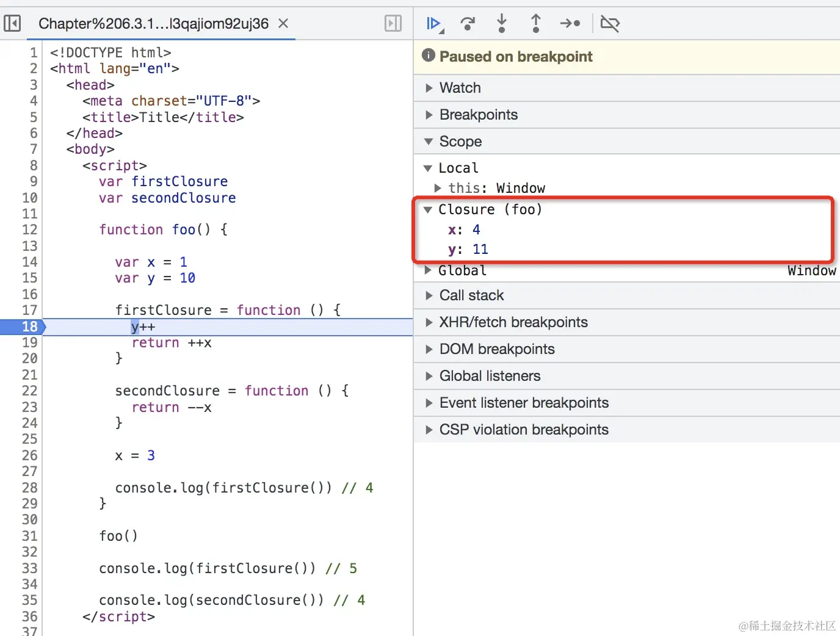This screenshot has height=636, width=840.
Task: Deactivate all breakpoints
Action: tap(610, 24)
